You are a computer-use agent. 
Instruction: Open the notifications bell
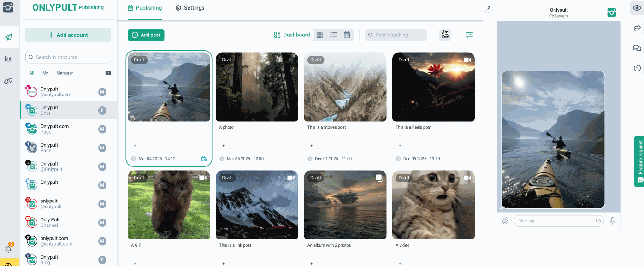8,249
